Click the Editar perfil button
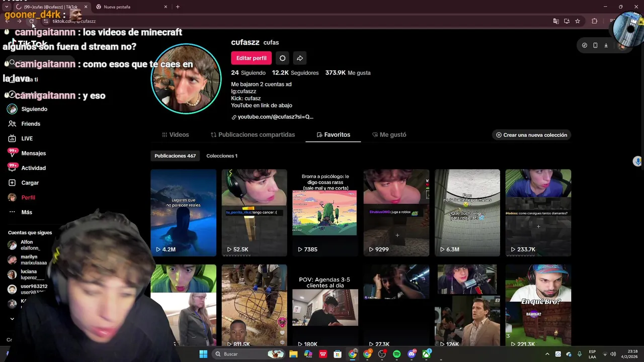Screen dimensions: 644x362 point(251,58)
